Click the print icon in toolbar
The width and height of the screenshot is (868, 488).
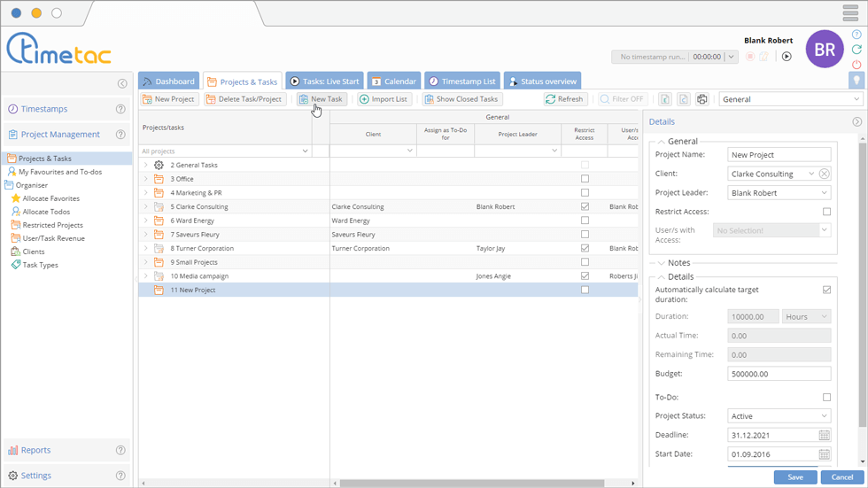(x=701, y=99)
